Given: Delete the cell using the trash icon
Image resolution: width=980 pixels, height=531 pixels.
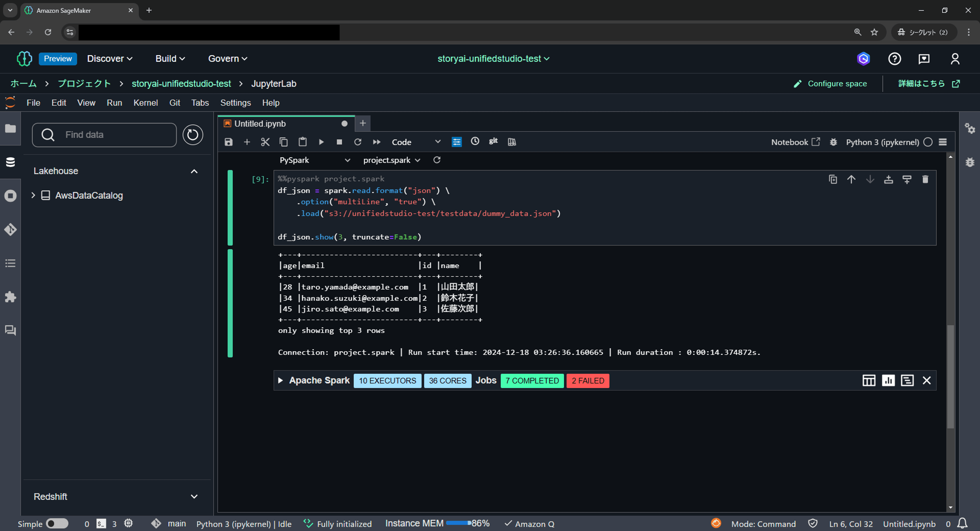Looking at the screenshot, I should [x=925, y=179].
